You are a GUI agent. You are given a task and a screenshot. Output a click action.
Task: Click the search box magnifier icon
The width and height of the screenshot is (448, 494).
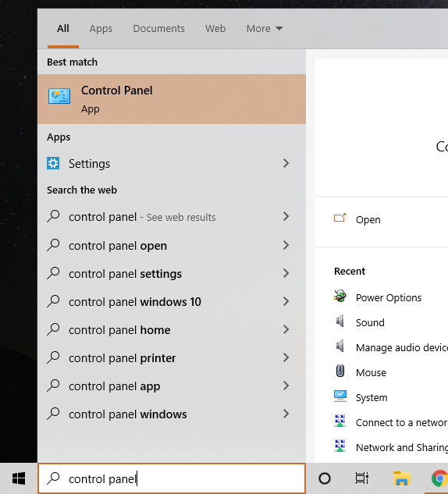[x=53, y=478]
